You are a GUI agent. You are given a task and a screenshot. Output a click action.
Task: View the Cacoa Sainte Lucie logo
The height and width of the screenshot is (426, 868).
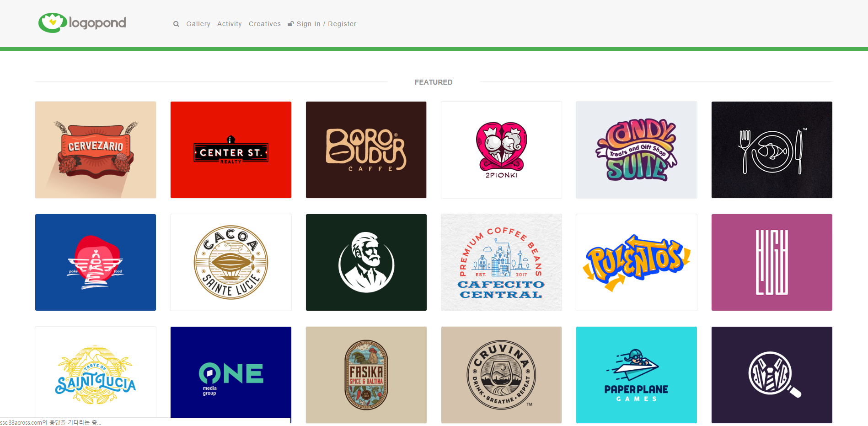pyautogui.click(x=231, y=262)
